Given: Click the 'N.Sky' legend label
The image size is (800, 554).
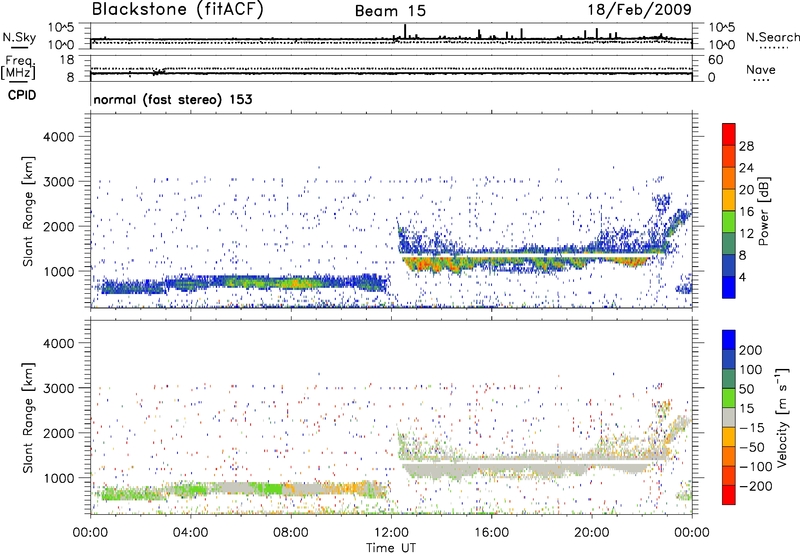Looking at the screenshot, I should tap(19, 37).
